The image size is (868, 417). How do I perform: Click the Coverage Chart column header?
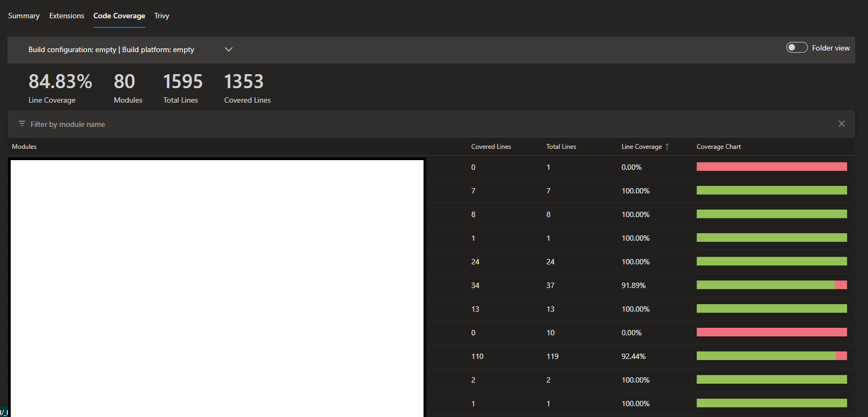click(x=719, y=146)
